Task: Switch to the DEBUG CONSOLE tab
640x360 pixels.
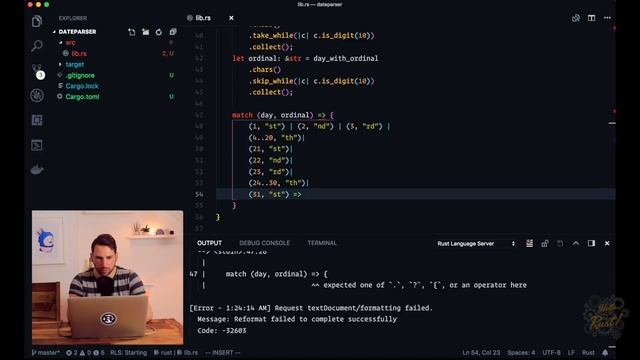Action: coord(264,243)
